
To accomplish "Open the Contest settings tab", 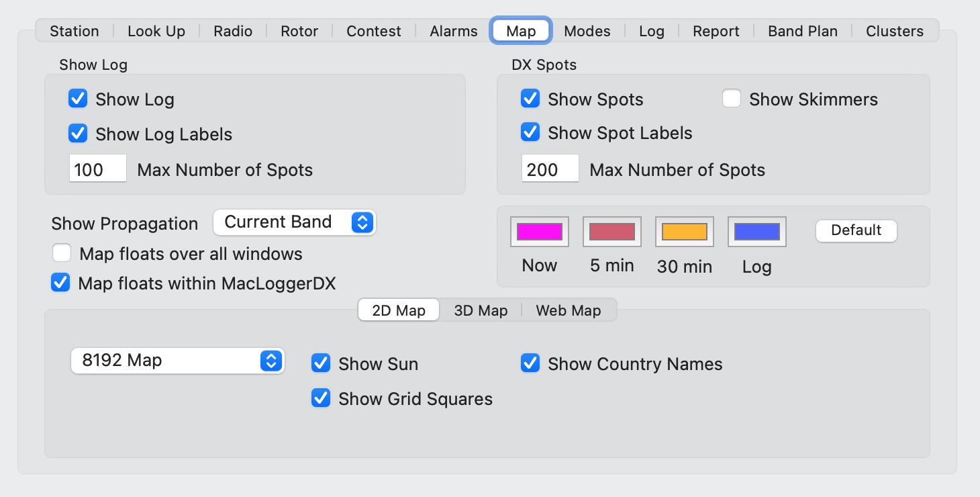I will [x=373, y=30].
